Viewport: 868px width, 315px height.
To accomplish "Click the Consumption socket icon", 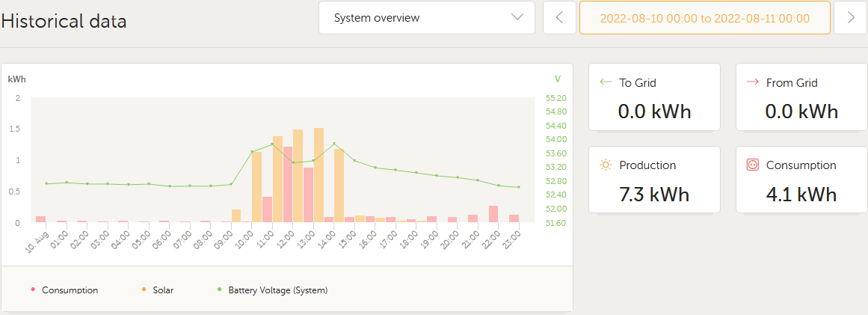I will click(x=753, y=165).
